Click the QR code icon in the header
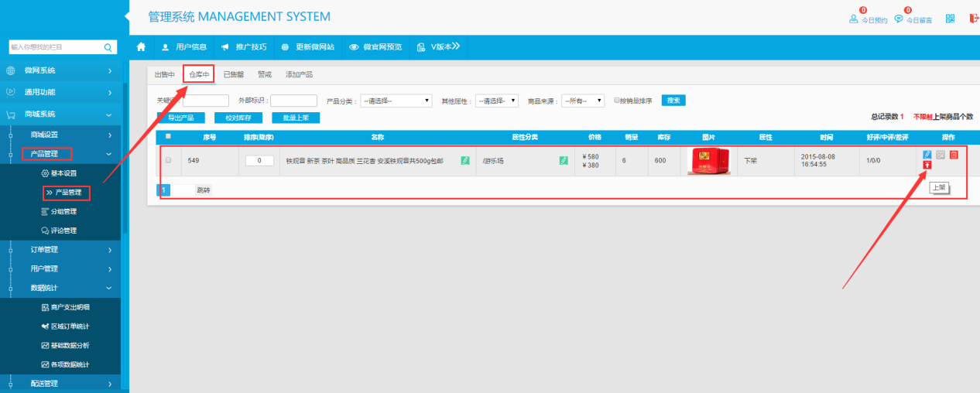980x393 pixels. tap(950, 19)
